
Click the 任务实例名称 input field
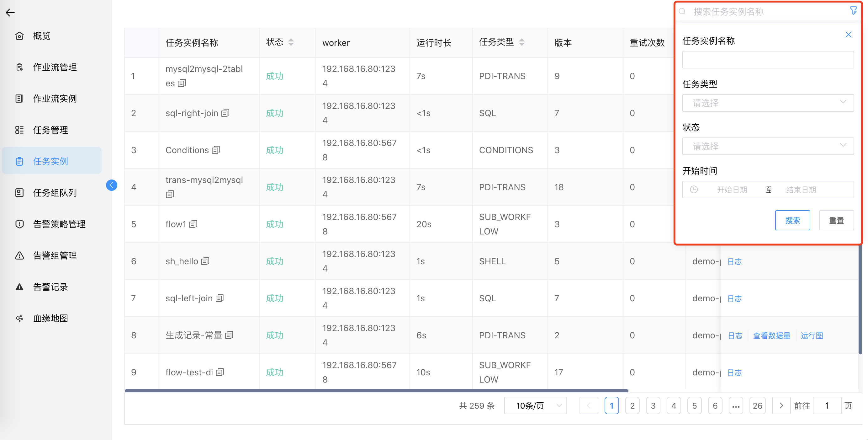[768, 60]
